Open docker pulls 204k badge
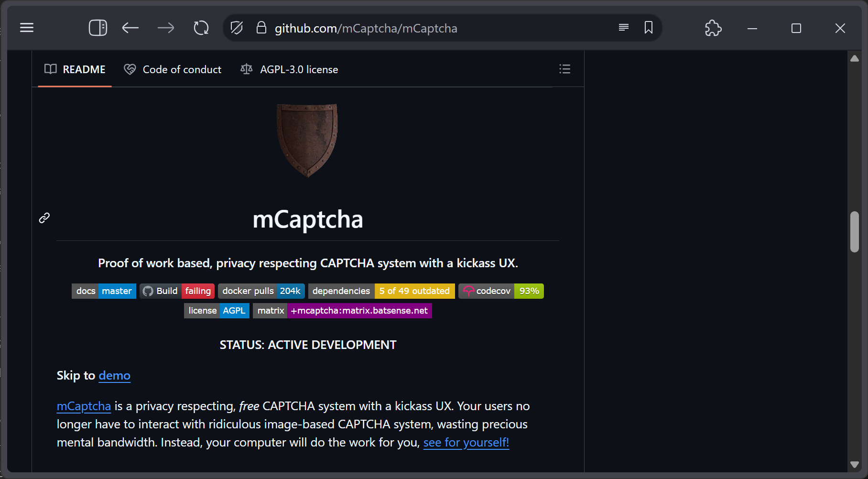The width and height of the screenshot is (868, 479). tap(261, 291)
